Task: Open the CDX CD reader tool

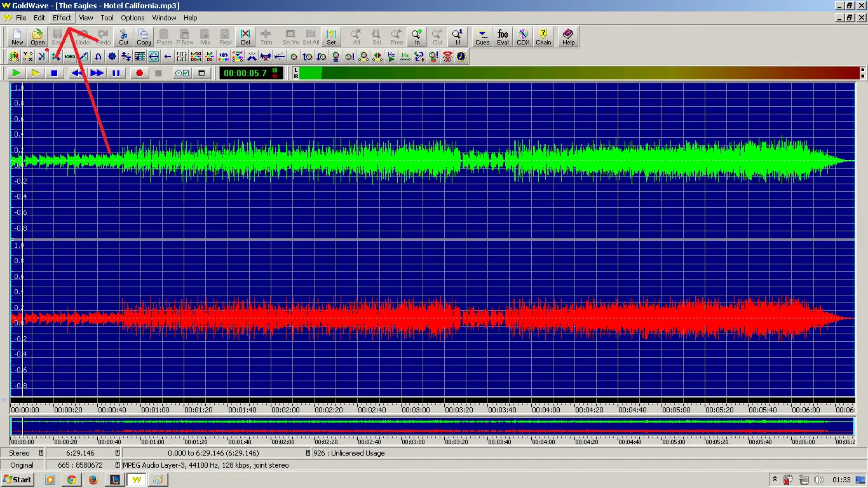Action: tap(523, 37)
